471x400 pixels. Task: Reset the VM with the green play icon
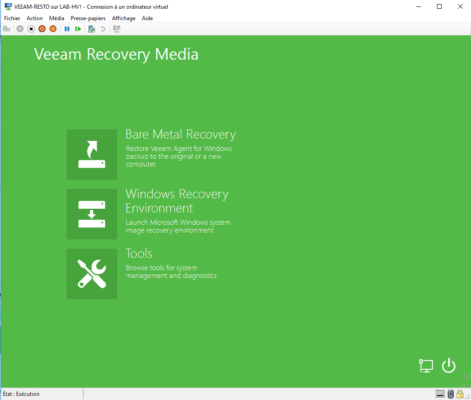click(x=78, y=29)
